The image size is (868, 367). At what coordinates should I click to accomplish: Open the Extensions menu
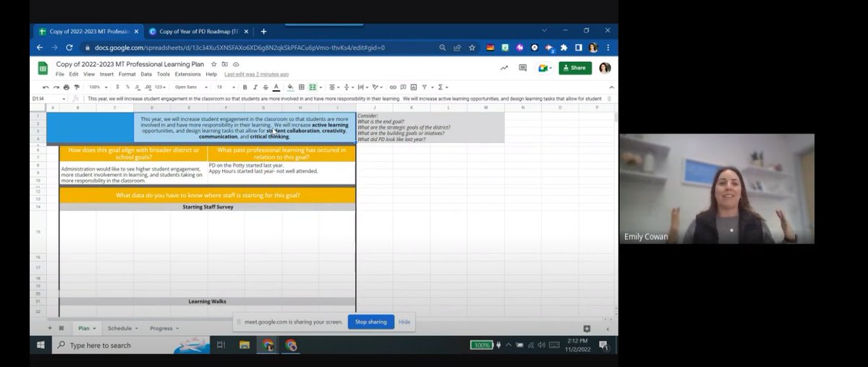coord(187,74)
